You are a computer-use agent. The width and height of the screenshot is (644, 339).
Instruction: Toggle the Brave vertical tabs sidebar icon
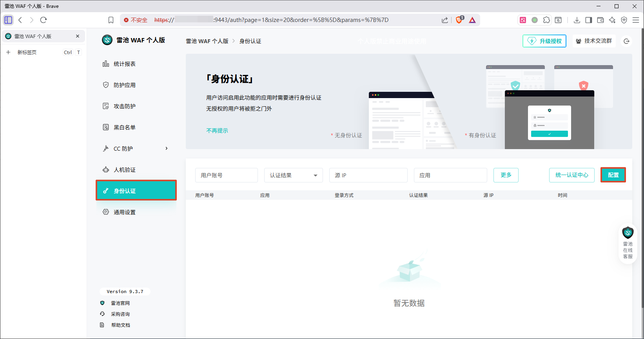[8, 20]
